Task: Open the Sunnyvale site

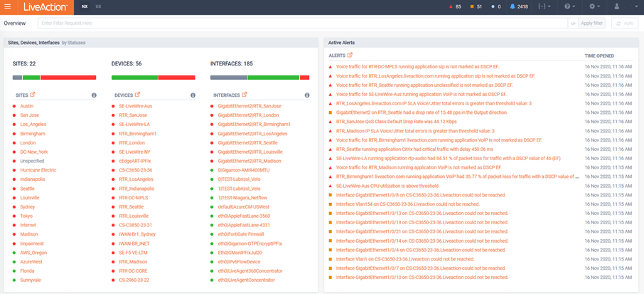Action: pos(31,280)
